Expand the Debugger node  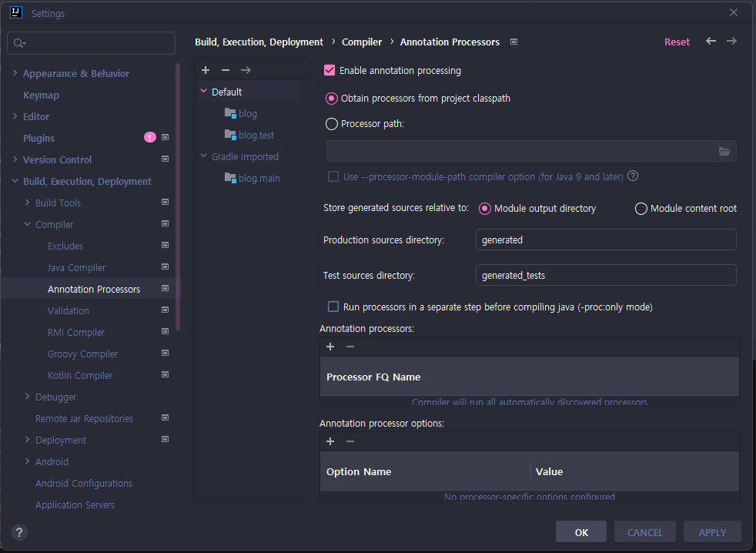pos(28,396)
